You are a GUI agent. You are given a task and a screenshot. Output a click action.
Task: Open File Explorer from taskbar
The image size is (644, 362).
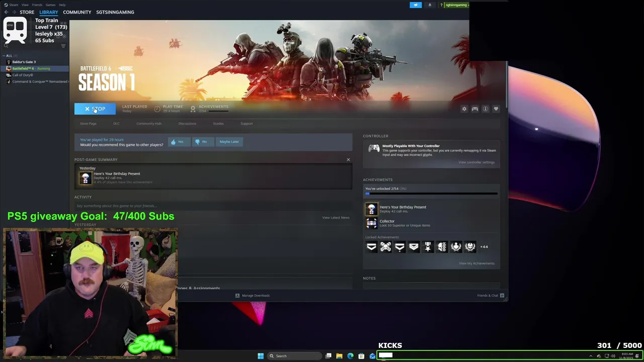(339, 356)
